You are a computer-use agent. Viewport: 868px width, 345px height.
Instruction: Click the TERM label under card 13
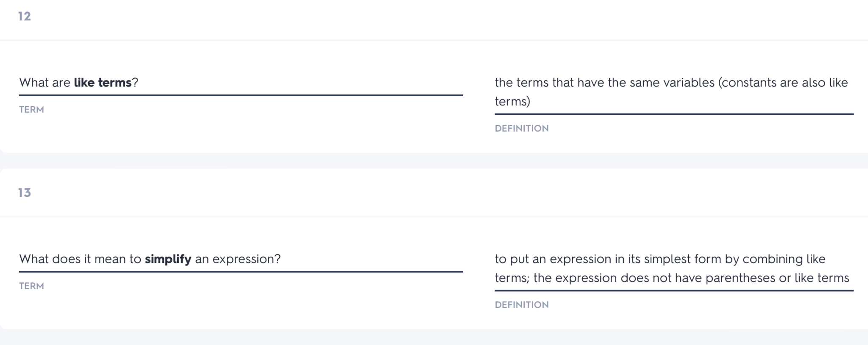pyautogui.click(x=31, y=286)
